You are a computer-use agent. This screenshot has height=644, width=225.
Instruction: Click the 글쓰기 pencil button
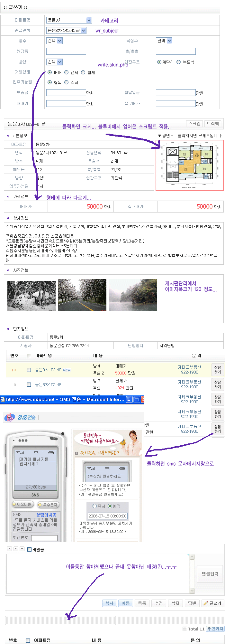pyautogui.click(x=212, y=603)
